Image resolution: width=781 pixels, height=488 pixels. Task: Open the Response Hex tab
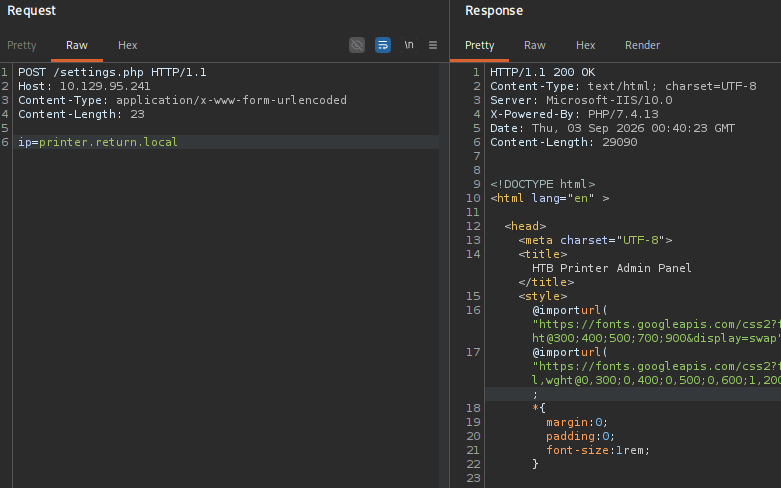pyautogui.click(x=585, y=45)
